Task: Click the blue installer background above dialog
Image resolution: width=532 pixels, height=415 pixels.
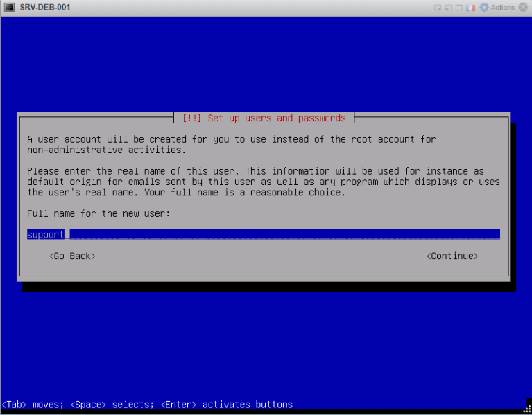Action: point(266,64)
